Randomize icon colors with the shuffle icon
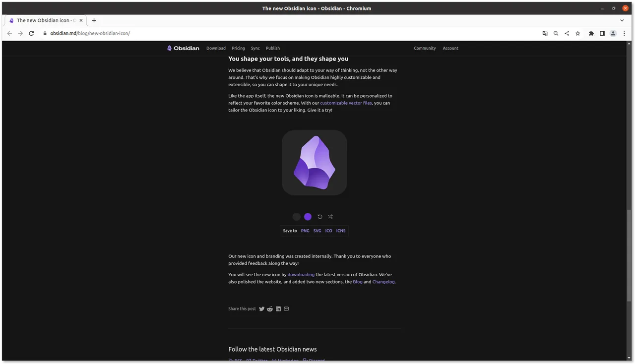 (330, 217)
